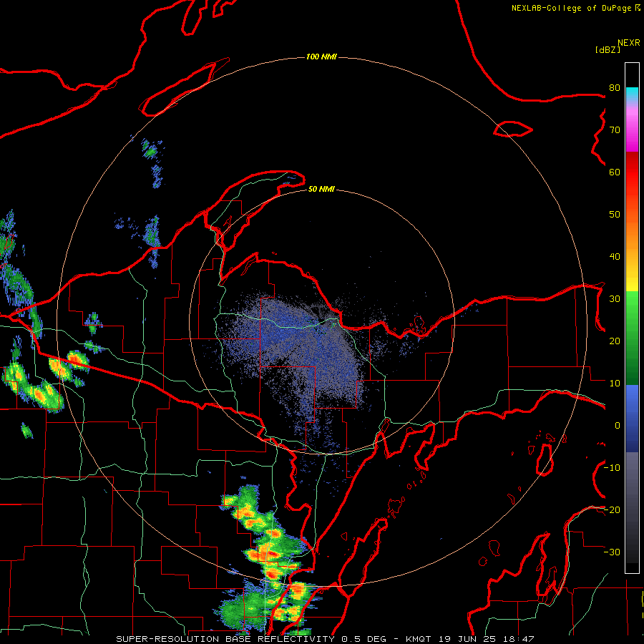Click the NEXR label above the scale

[x=629, y=43]
